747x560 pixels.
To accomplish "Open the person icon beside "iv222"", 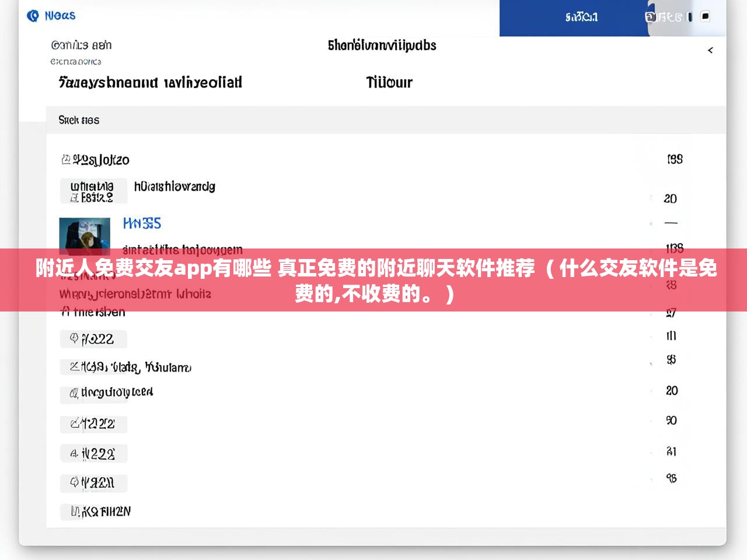I will [72, 453].
